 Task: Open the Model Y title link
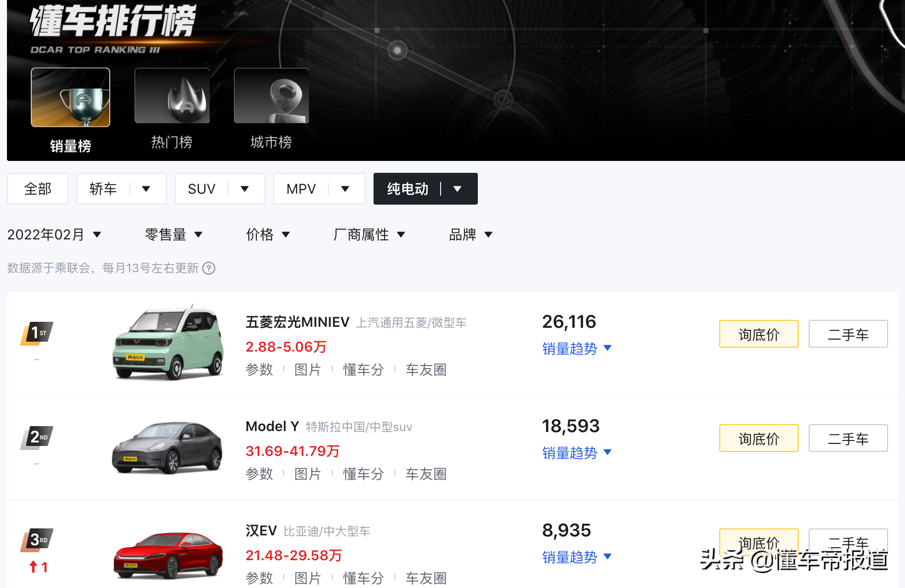coord(272,427)
